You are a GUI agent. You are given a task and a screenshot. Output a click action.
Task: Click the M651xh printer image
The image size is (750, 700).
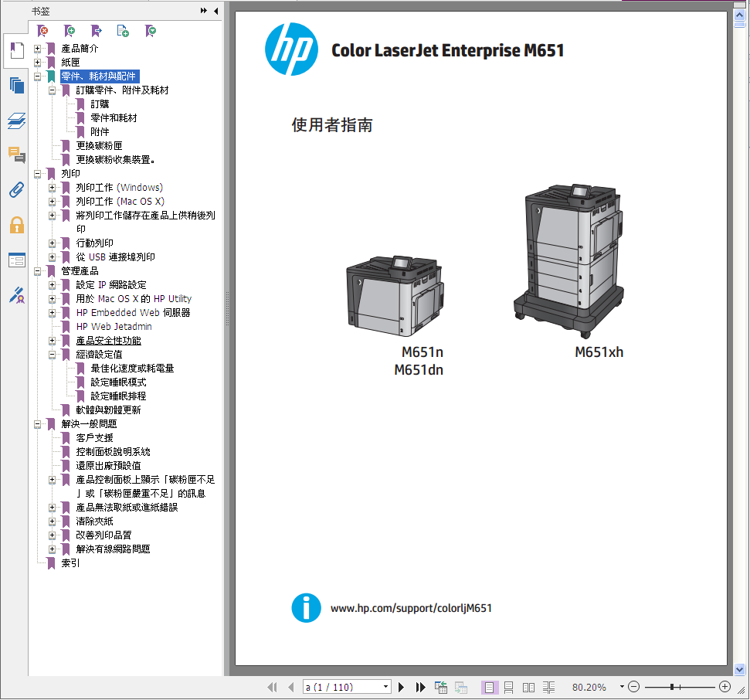568,261
